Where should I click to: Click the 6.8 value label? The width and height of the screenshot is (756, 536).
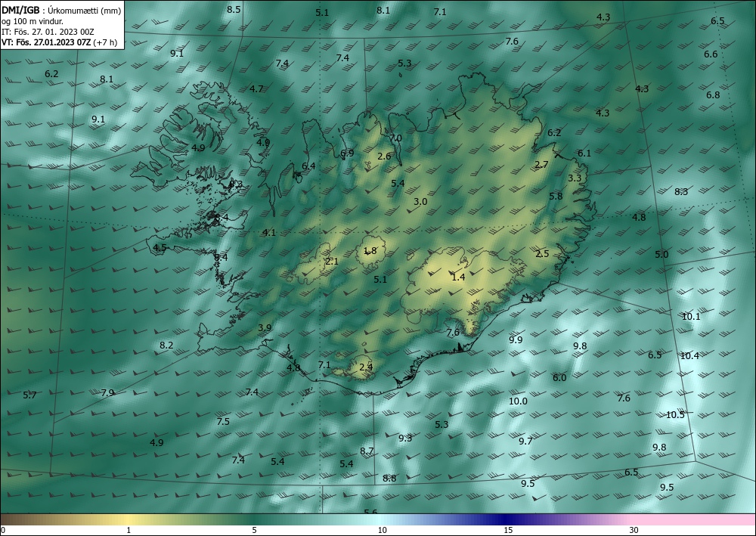713,94
